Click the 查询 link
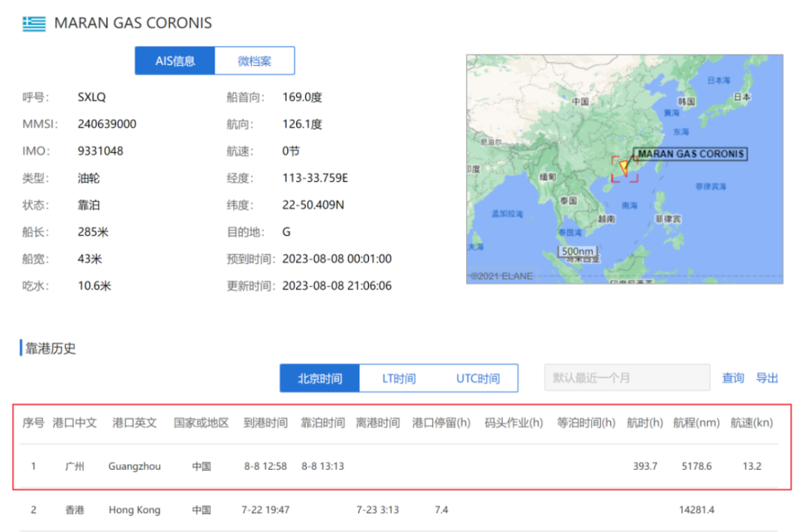The height and width of the screenshot is (532, 808). tap(732, 378)
